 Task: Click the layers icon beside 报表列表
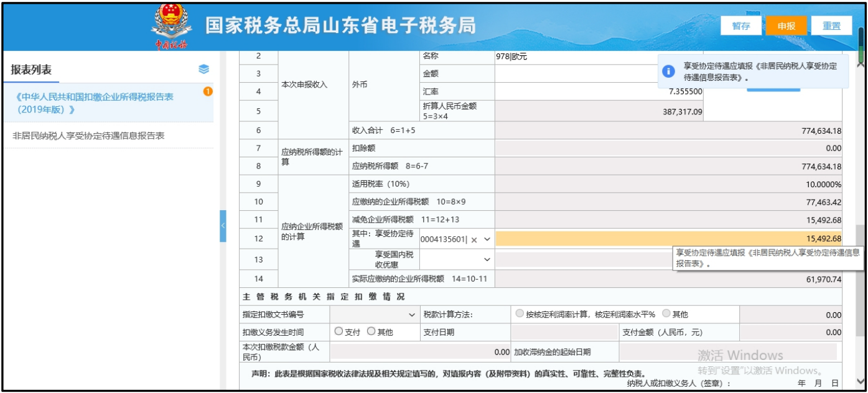(203, 69)
